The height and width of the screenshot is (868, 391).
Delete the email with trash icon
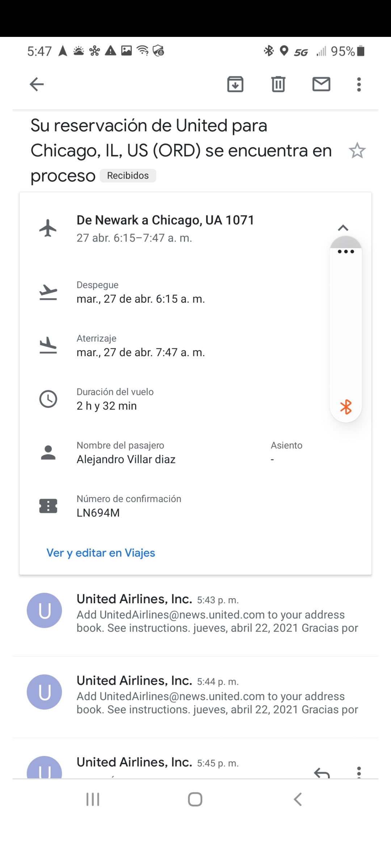click(x=278, y=84)
